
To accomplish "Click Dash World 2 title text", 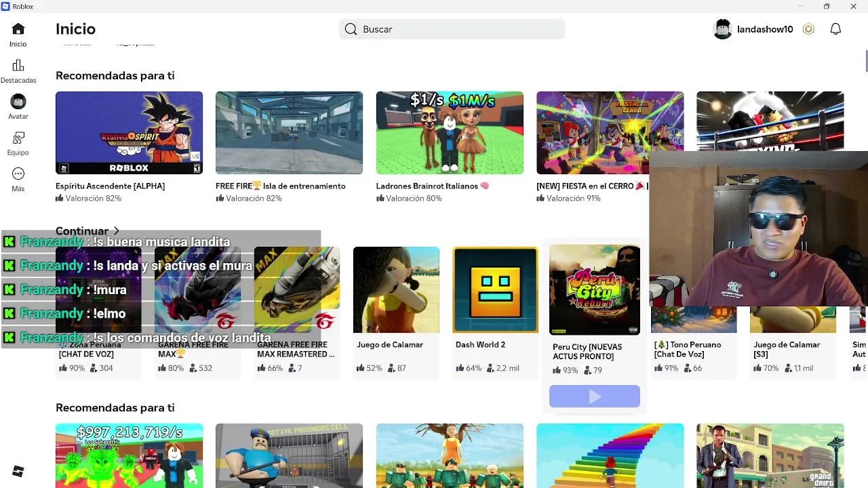I will point(480,344).
